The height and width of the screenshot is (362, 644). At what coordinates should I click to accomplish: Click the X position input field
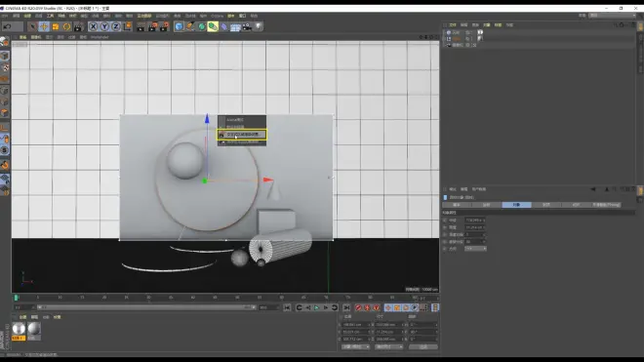[356, 325]
